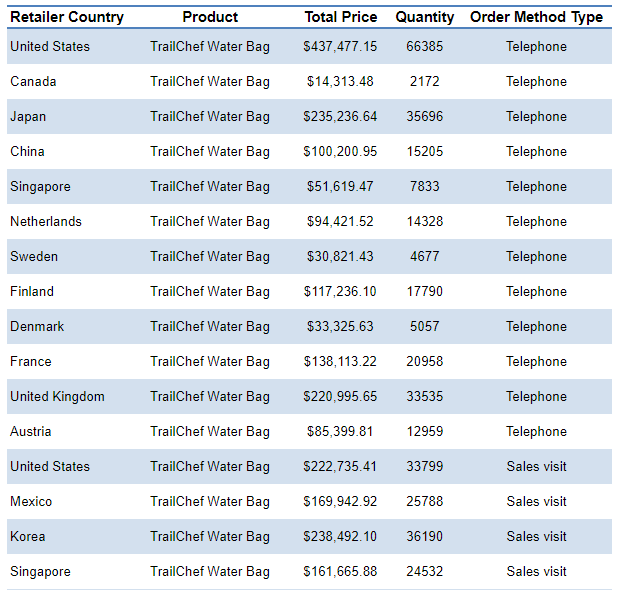Click the United Kingdom cell
618x590 pixels.
57,397
